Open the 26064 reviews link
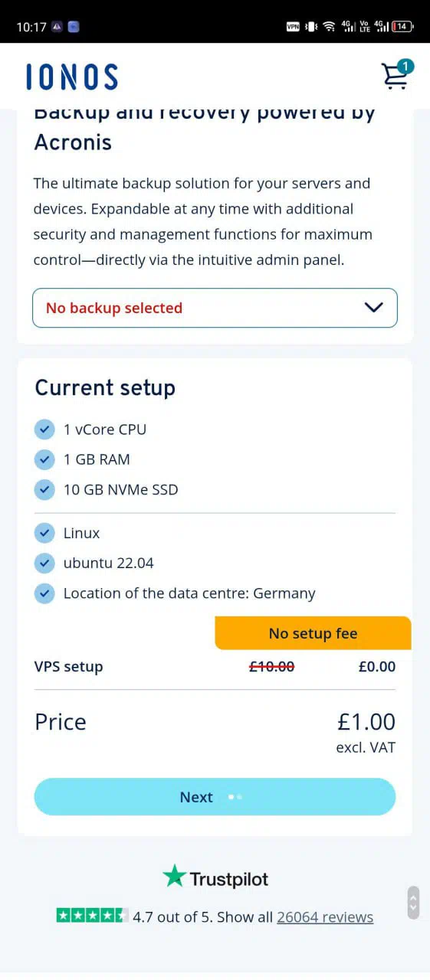 (325, 916)
